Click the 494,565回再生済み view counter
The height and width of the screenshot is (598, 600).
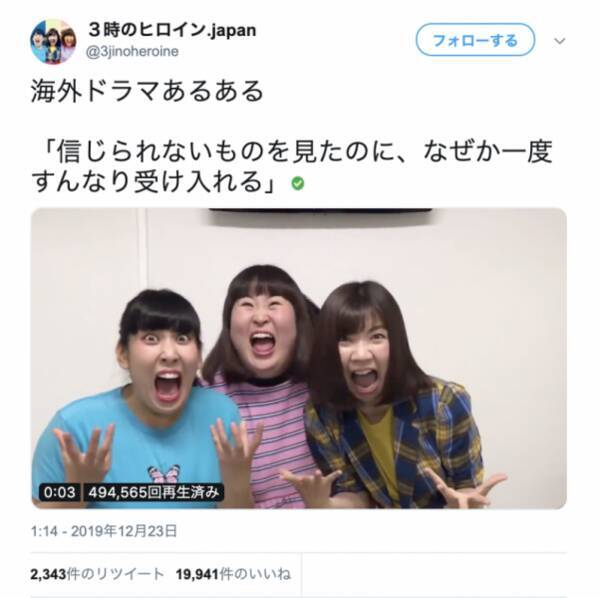[153, 492]
